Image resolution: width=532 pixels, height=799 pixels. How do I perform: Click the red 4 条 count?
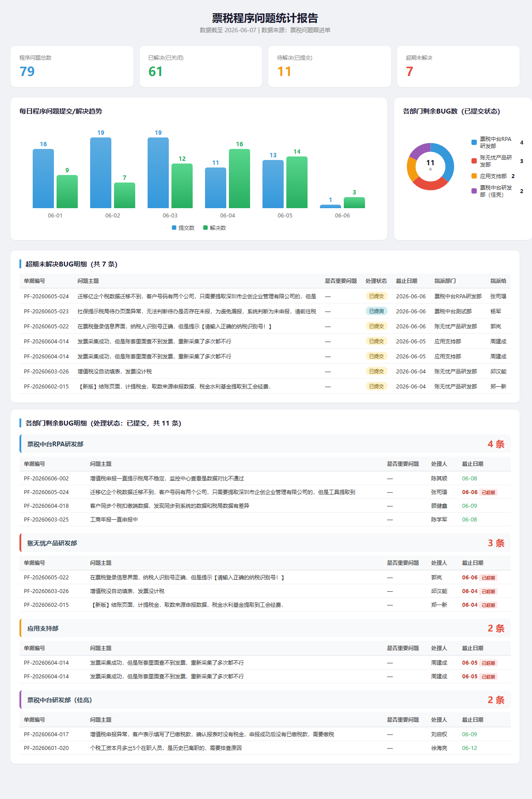coord(496,444)
